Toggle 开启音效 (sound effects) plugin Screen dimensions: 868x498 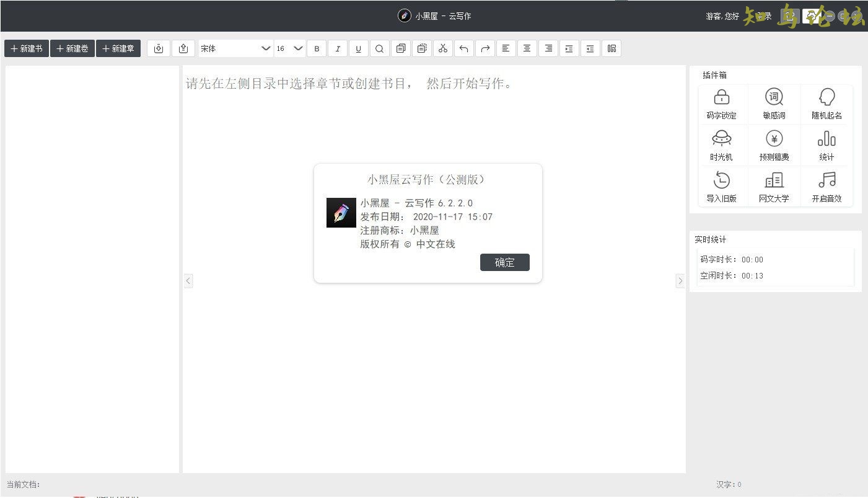click(x=826, y=187)
